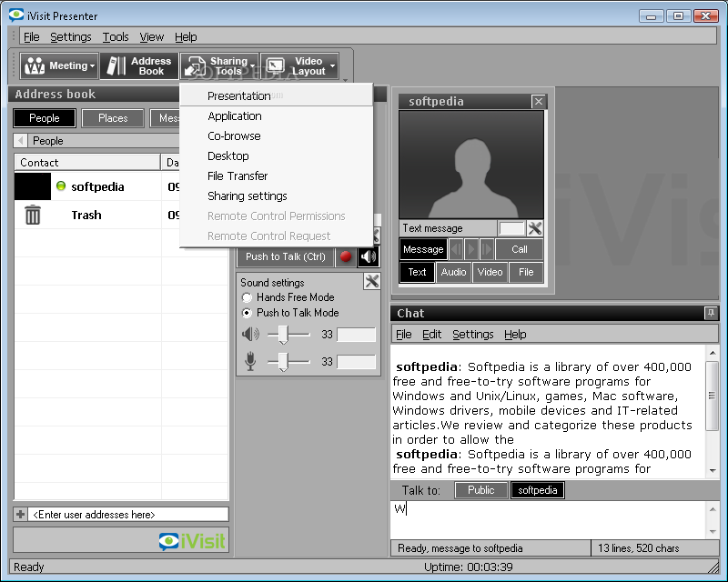Click the Trash bin icon
Screen dimensions: 728x582
click(x=33, y=215)
